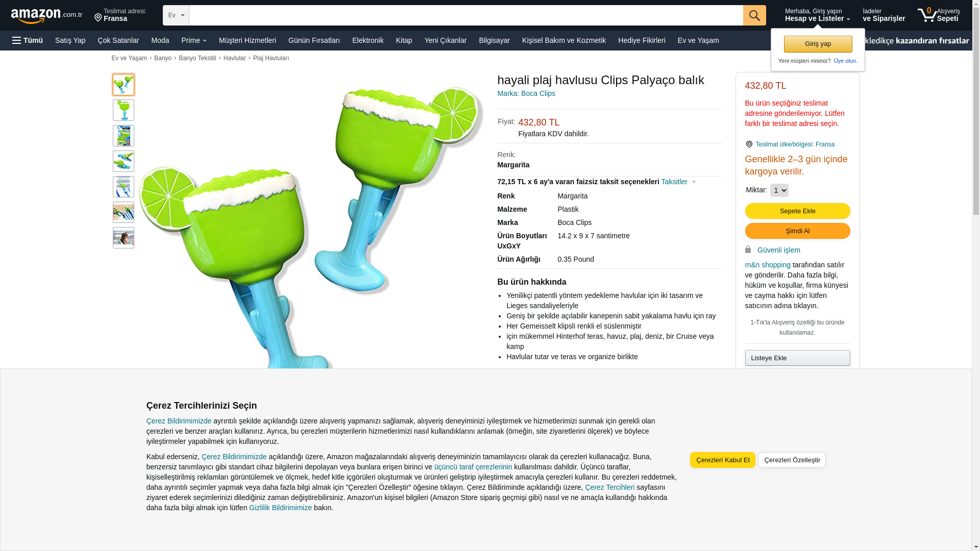Open Elektronik in the navigation bar
980x551 pixels.
(x=367, y=40)
